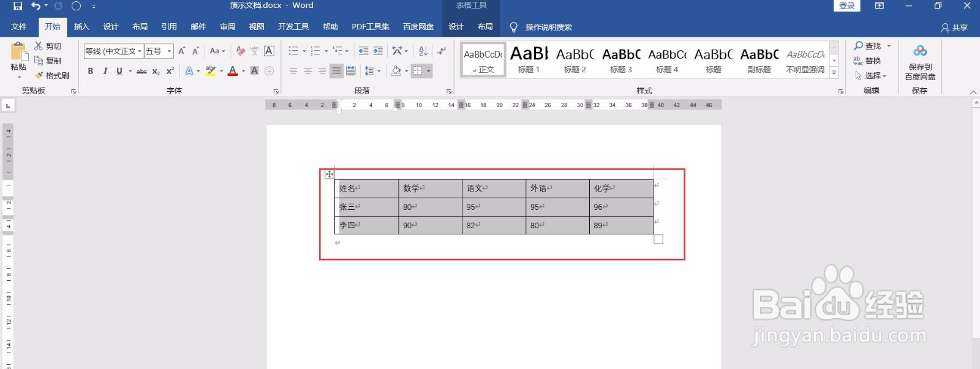Click the Find (查找) magnifier button
Screen dimensions: 980x369
[867, 46]
